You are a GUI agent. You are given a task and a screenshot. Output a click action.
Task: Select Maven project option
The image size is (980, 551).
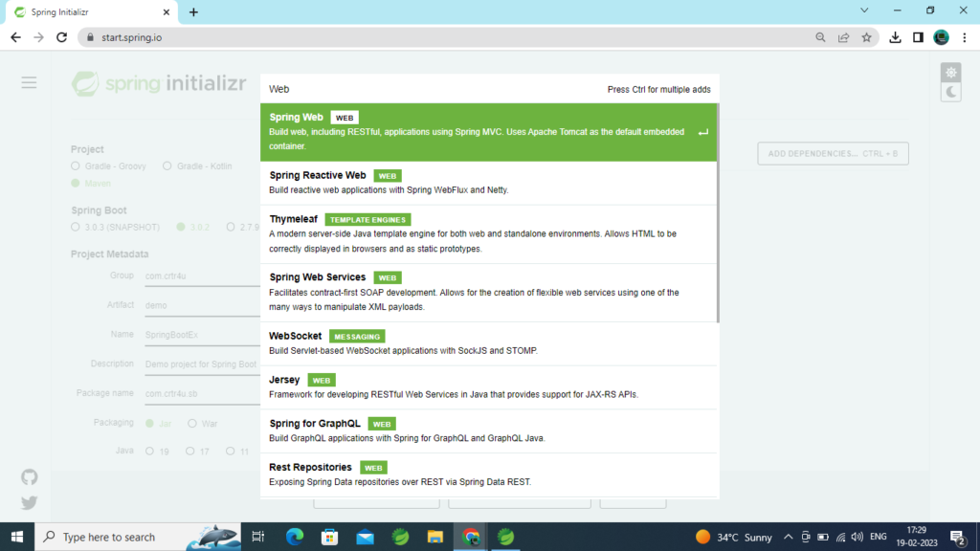[91, 183]
